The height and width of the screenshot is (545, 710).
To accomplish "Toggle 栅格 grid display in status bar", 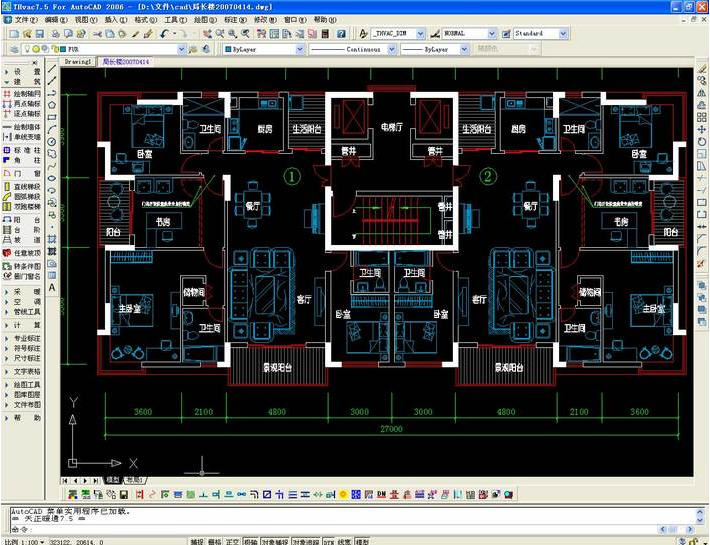I will [215, 541].
